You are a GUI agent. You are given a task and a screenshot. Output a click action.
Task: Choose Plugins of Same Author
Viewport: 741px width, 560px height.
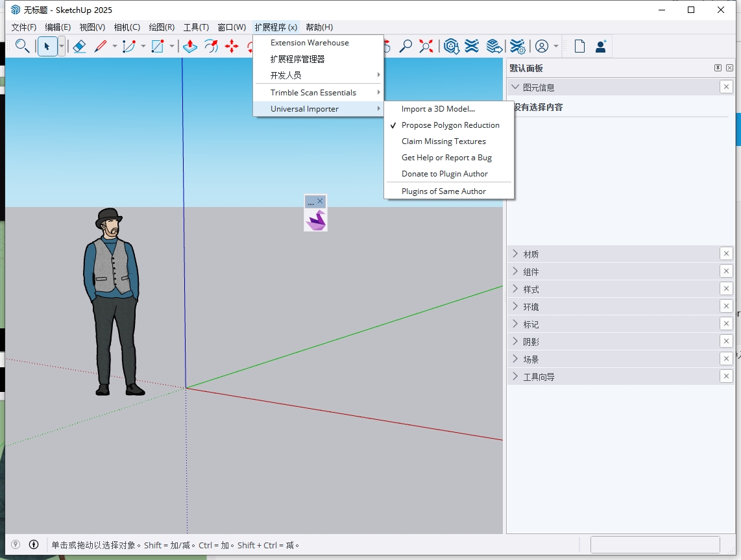point(449,191)
